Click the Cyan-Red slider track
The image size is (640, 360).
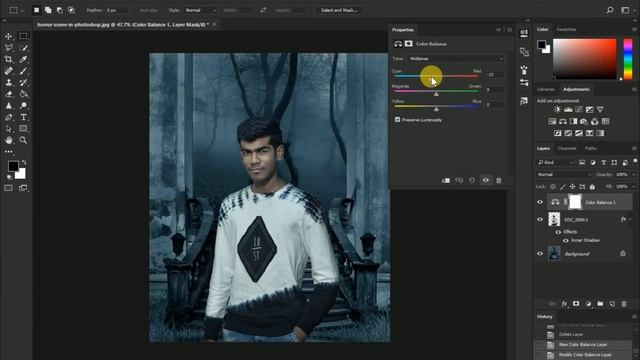coord(436,76)
